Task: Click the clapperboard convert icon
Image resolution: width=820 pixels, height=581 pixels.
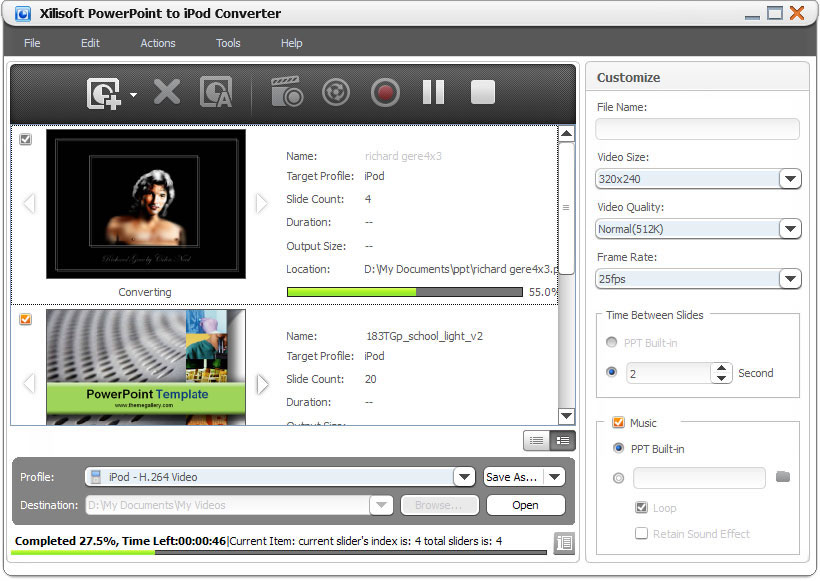Action: (287, 93)
